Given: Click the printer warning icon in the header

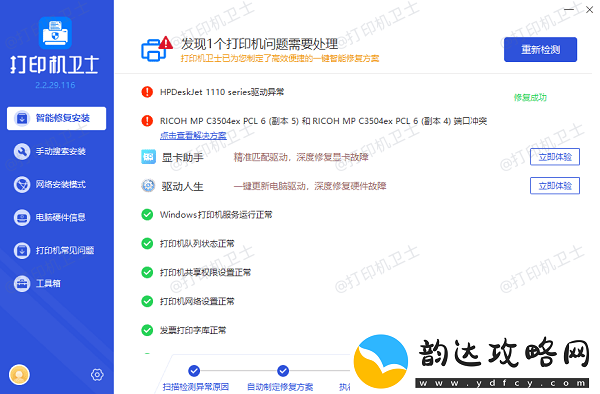Looking at the screenshot, I should pos(157,49).
